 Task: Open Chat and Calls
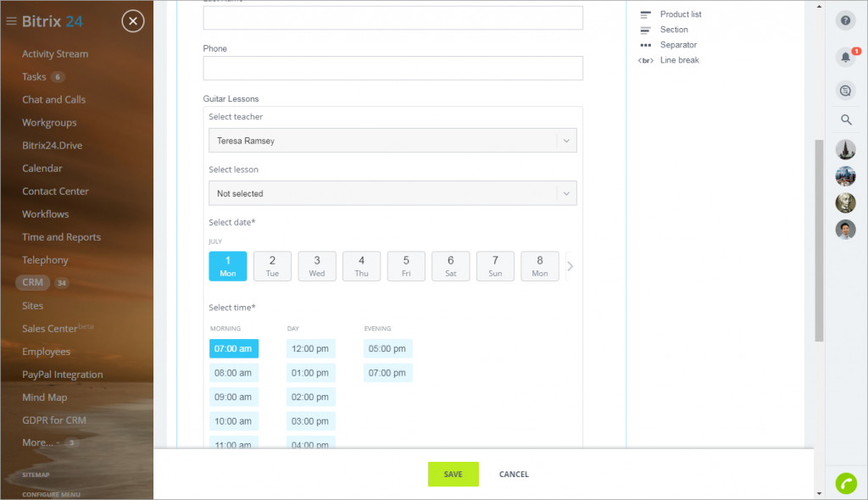click(x=54, y=100)
